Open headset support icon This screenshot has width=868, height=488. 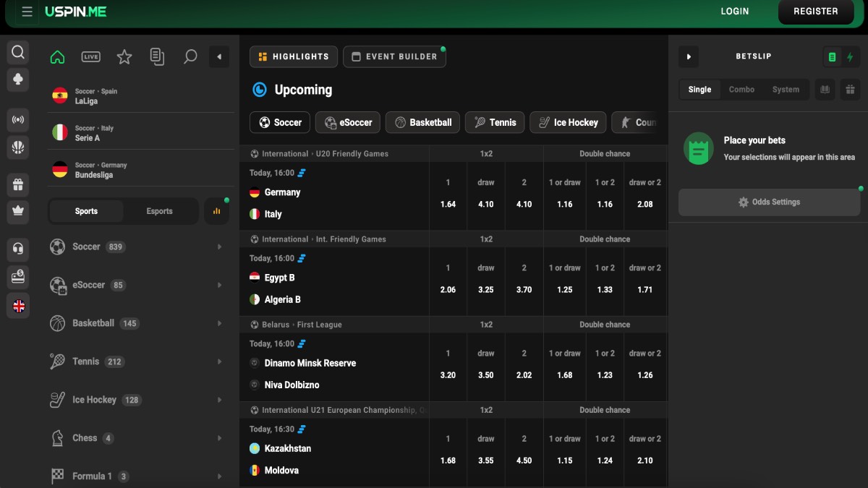pos(18,249)
